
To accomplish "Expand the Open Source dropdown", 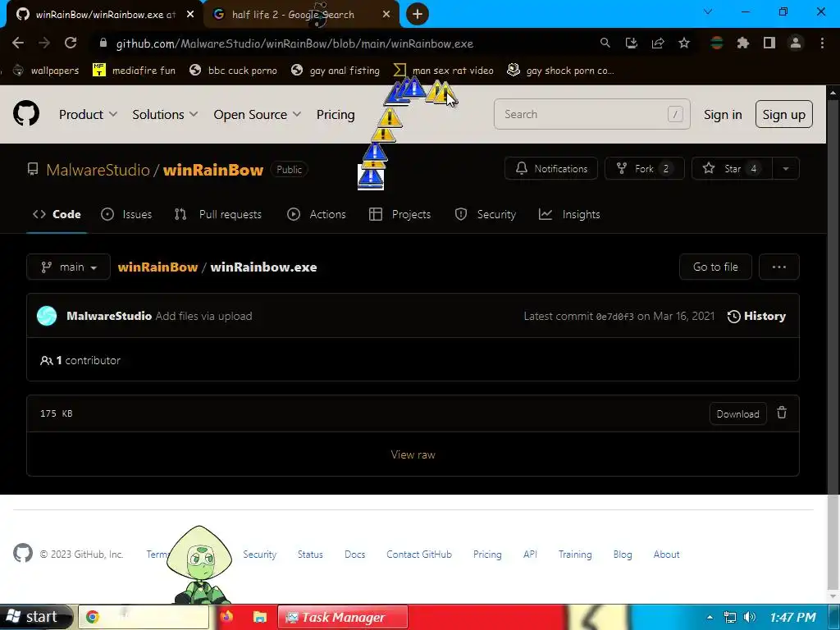I will click(257, 114).
